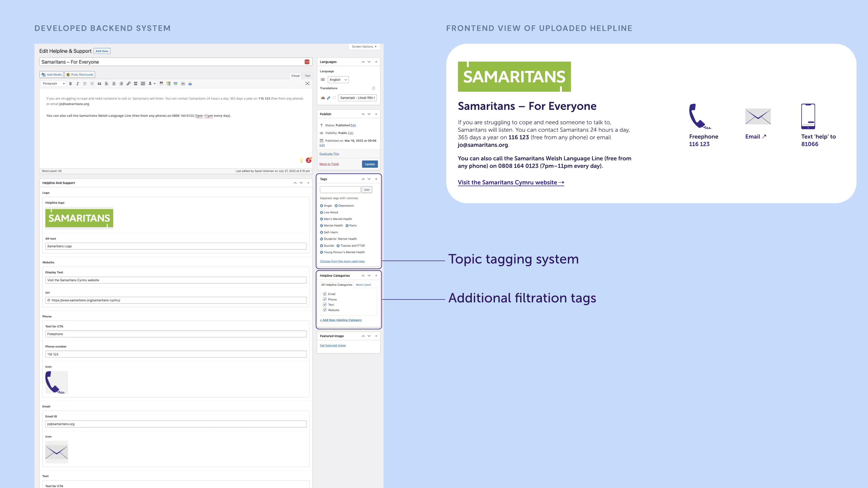Click the Add Media button
The height and width of the screenshot is (488, 868).
pos(52,75)
